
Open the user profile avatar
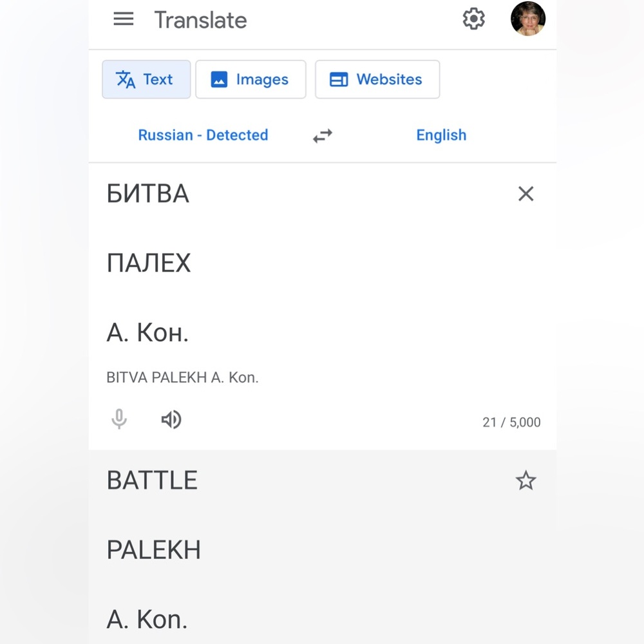[528, 19]
